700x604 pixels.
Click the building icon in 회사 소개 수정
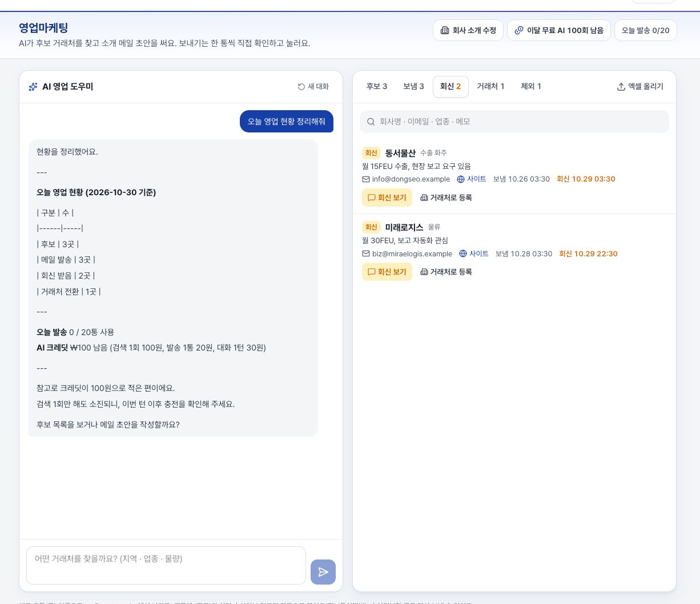(x=445, y=30)
